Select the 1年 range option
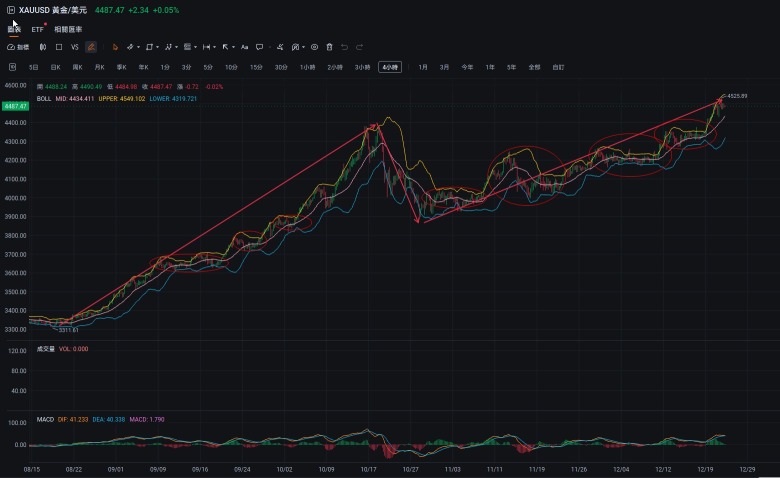 tap(490, 67)
